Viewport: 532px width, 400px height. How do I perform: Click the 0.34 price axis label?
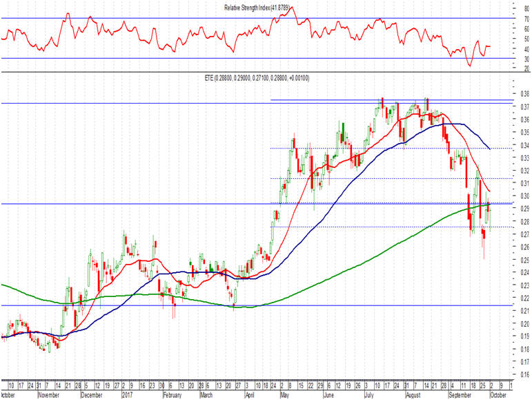pyautogui.click(x=524, y=145)
